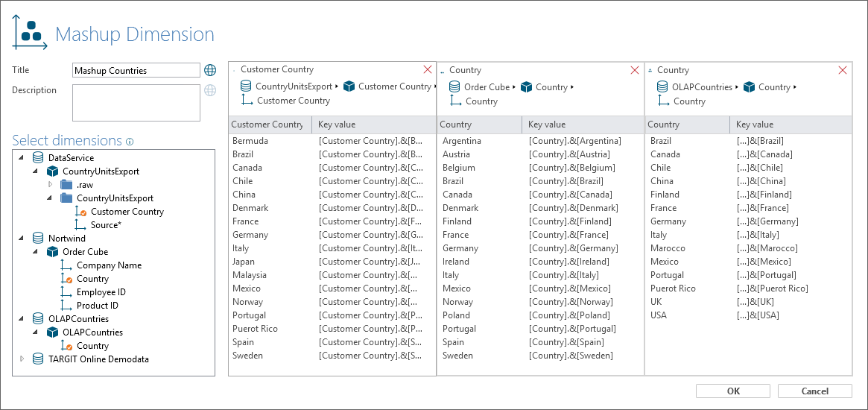
Task: Click the Cancel button
Action: click(x=815, y=391)
